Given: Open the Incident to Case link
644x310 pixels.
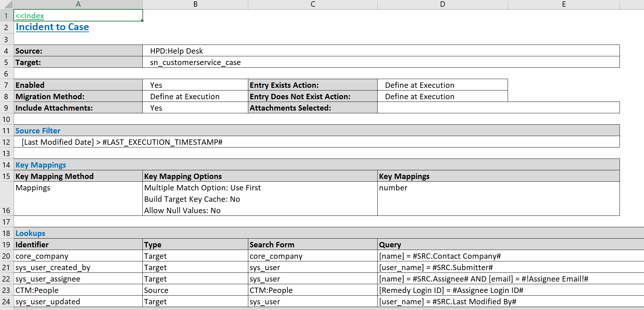Looking at the screenshot, I should 52,27.
